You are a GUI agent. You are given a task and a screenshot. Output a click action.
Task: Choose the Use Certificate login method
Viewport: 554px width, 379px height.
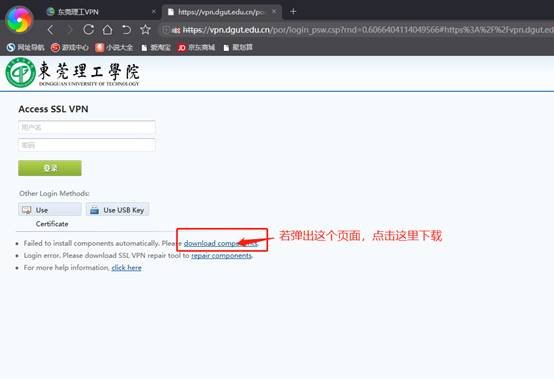pyautogui.click(x=50, y=210)
